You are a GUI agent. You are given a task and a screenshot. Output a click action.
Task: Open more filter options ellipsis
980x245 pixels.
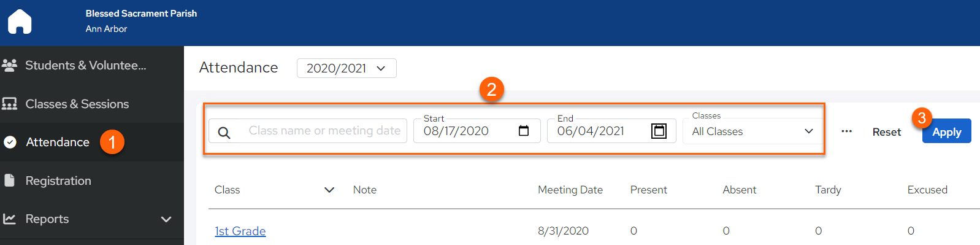coord(846,131)
